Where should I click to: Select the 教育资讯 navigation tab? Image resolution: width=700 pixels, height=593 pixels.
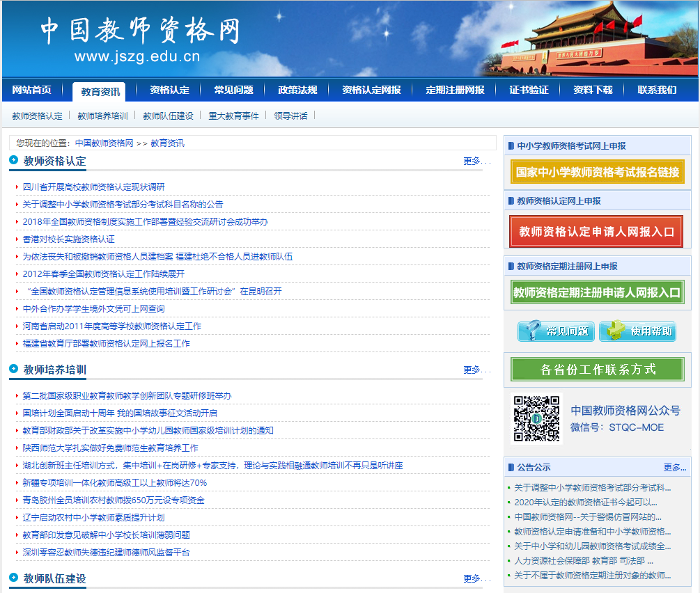[x=100, y=92]
